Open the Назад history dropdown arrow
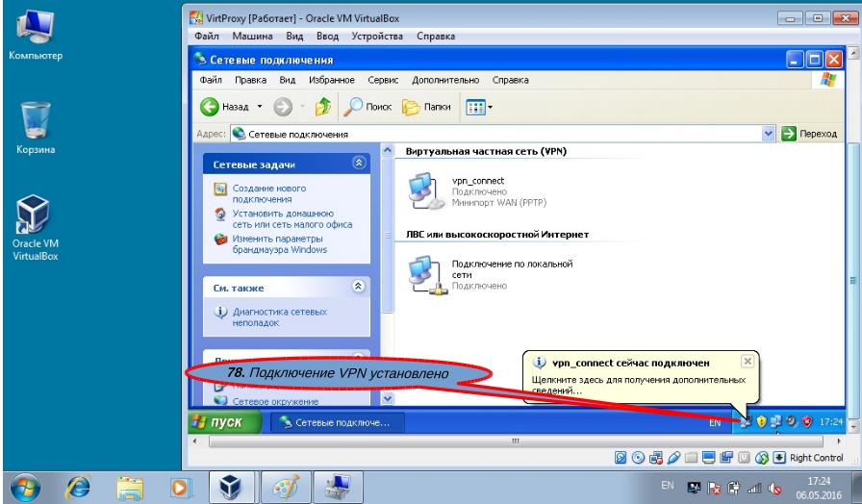The height and width of the screenshot is (504, 862). tap(260, 107)
